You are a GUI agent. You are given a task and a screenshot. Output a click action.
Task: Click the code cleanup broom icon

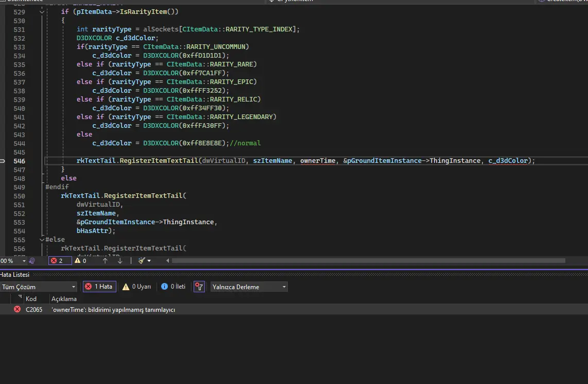tap(142, 261)
